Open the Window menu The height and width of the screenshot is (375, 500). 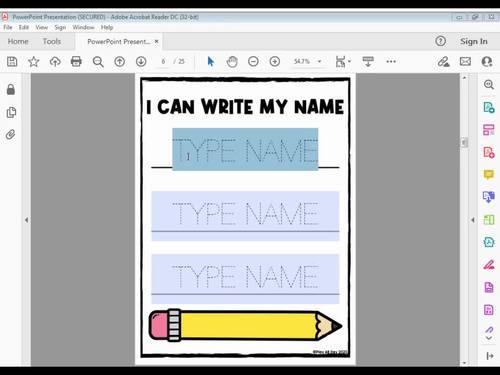pyautogui.click(x=83, y=27)
